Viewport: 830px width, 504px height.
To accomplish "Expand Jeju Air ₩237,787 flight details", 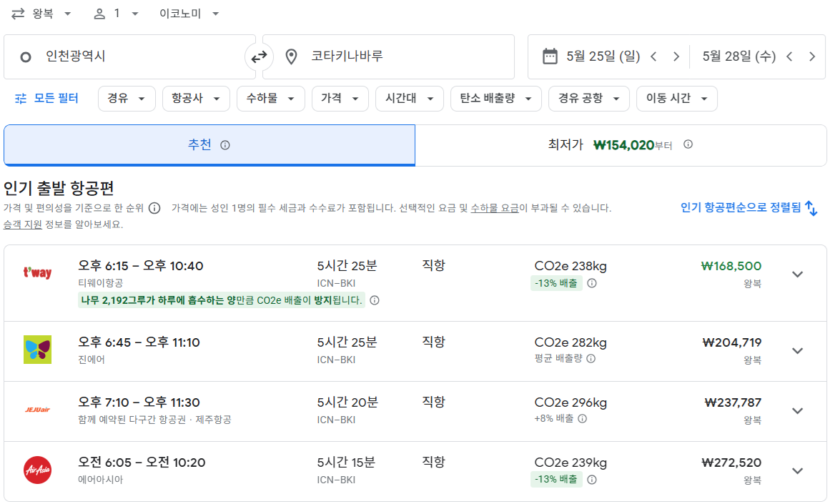I will [x=797, y=411].
